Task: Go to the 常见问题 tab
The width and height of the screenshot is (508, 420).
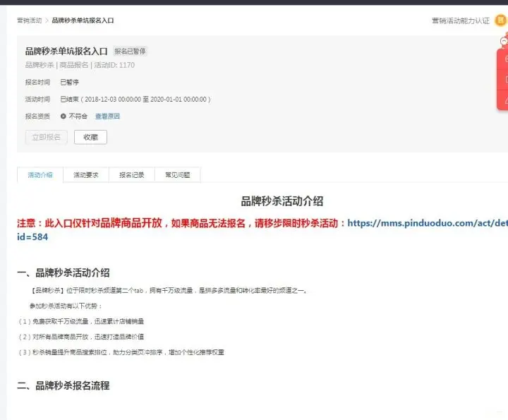Action: point(177,175)
